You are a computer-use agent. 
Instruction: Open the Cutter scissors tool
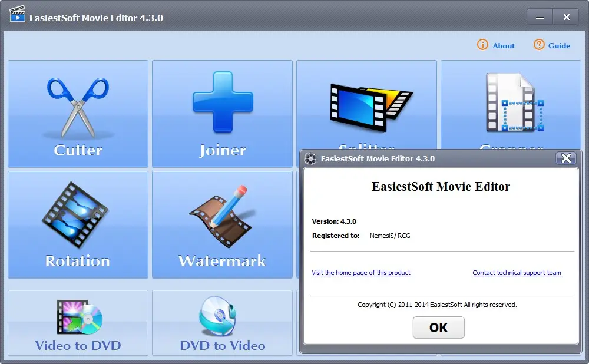[78, 114]
